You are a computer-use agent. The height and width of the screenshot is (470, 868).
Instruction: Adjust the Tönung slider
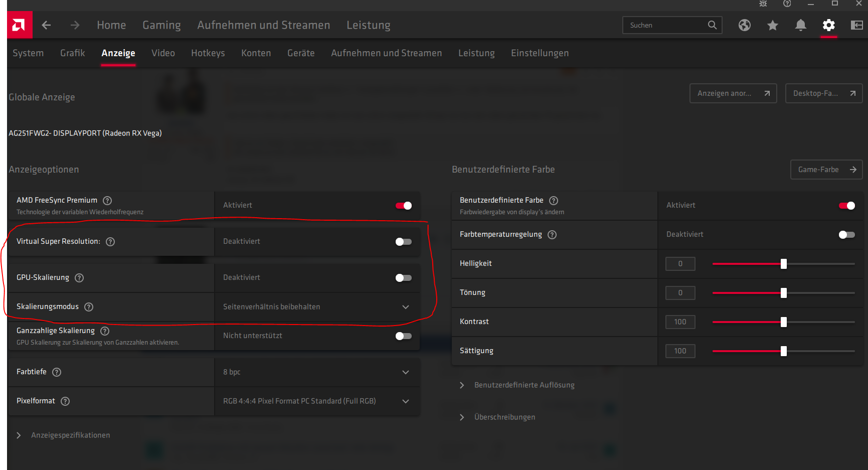(x=784, y=293)
